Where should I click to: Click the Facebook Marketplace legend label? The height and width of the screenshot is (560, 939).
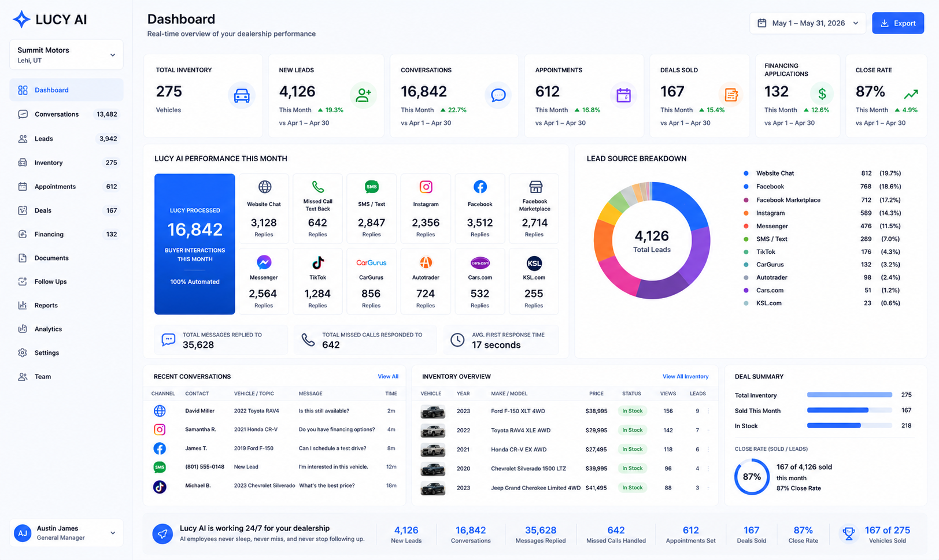click(x=788, y=200)
